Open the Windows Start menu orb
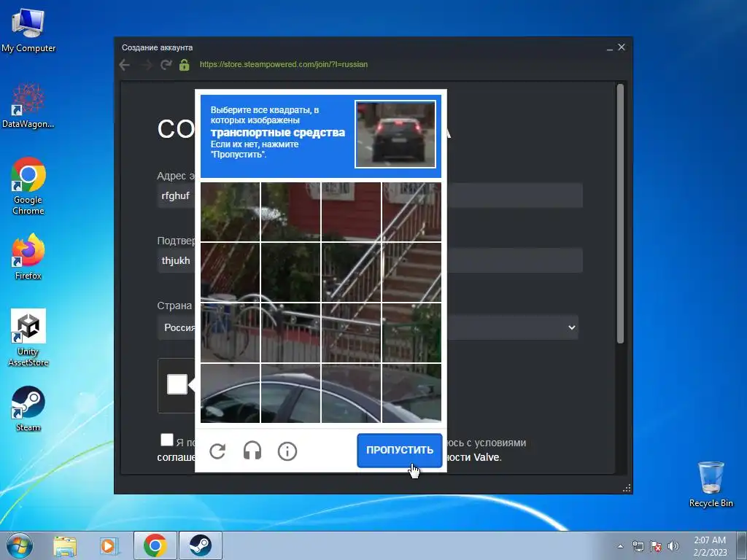 point(20,545)
